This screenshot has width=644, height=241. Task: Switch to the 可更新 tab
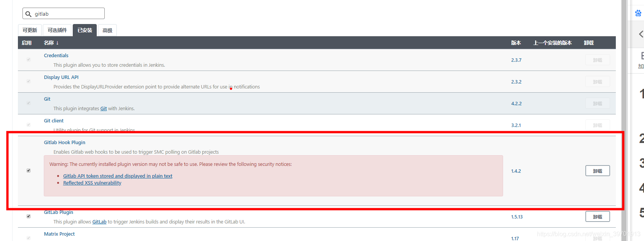click(x=30, y=30)
